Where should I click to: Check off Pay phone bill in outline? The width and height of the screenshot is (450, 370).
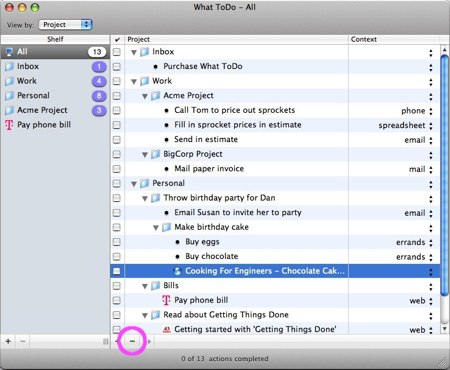coord(117,300)
